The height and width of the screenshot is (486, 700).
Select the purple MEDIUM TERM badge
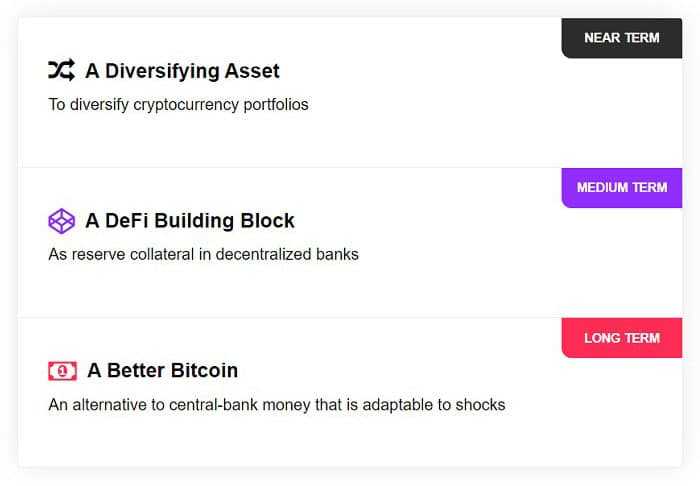pyautogui.click(x=621, y=188)
